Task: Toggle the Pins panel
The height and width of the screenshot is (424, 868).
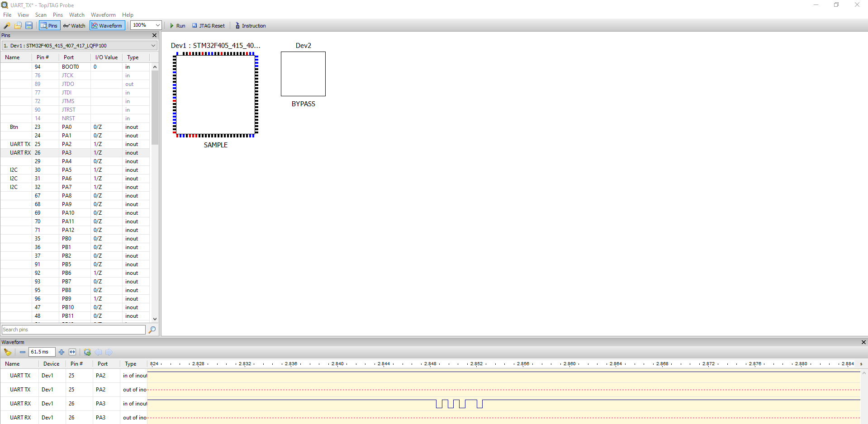Action: point(49,26)
